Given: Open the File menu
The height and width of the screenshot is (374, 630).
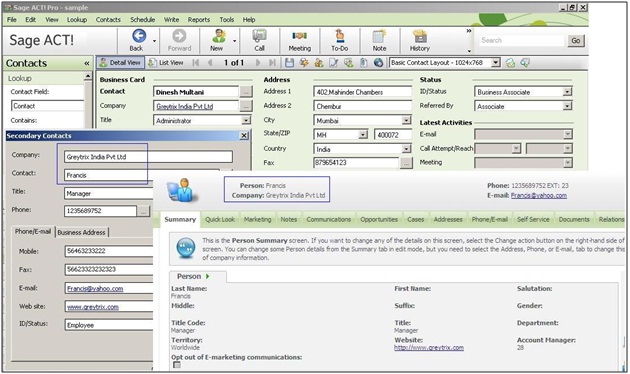Looking at the screenshot, I should (x=12, y=19).
